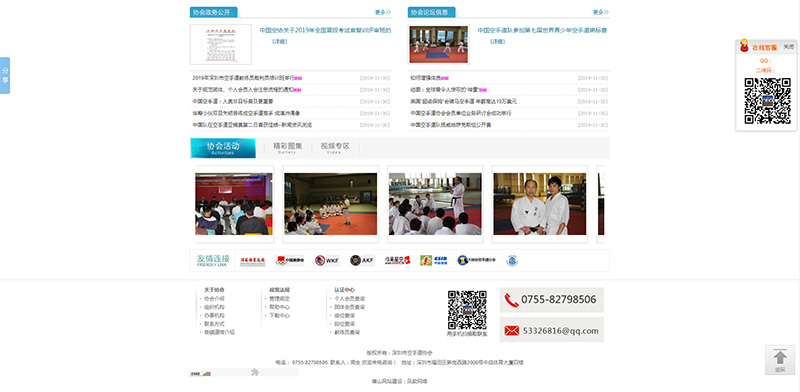Screen dimensions: 800x392
Task: Close the 在线客服 floating panel
Action: coord(789,47)
